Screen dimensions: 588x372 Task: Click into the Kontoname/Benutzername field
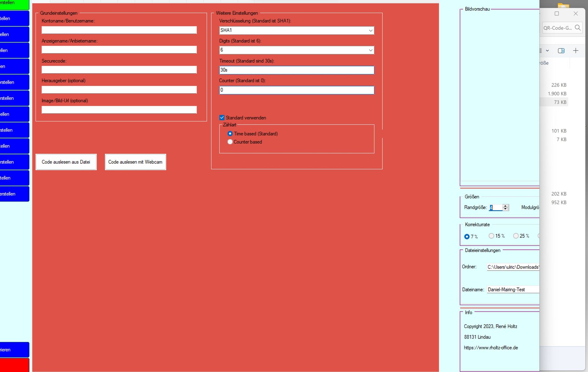coord(119,30)
